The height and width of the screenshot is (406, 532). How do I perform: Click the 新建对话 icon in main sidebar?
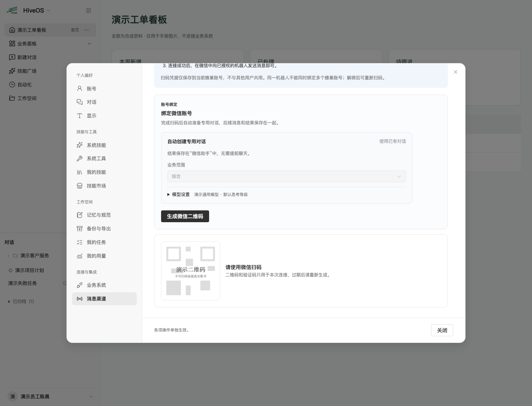pos(12,57)
